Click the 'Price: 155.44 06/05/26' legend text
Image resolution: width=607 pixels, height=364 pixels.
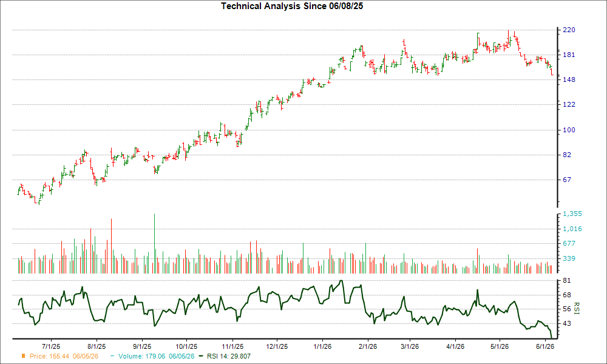pyautogui.click(x=64, y=356)
